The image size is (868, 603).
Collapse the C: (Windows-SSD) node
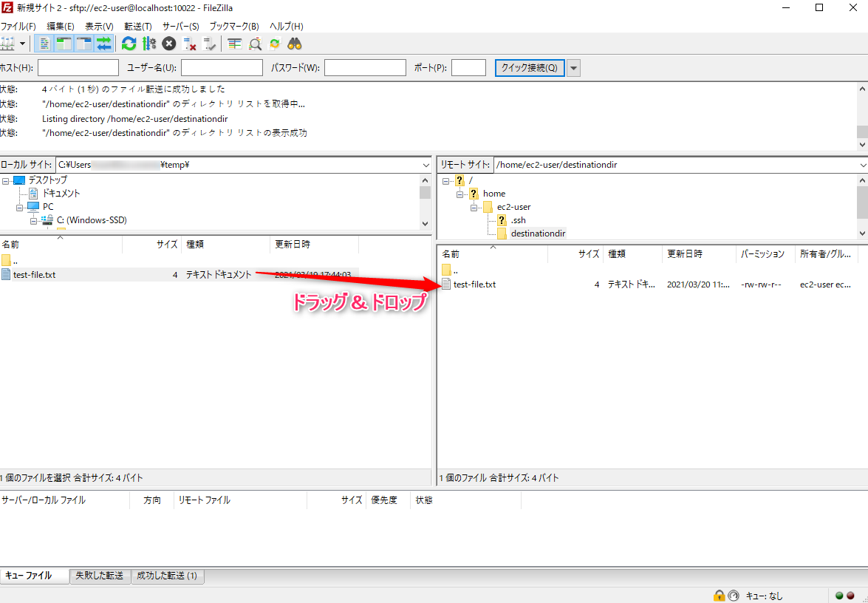coord(33,220)
